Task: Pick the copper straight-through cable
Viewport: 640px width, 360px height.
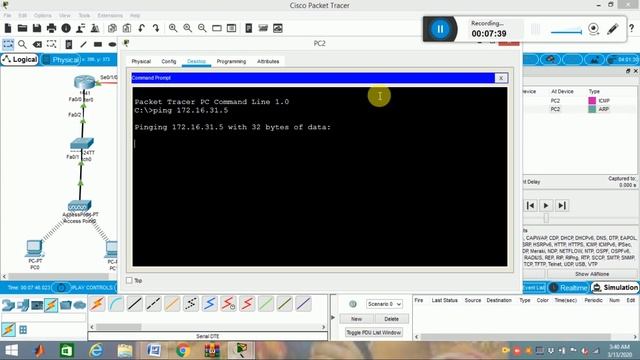Action: [x=135, y=304]
